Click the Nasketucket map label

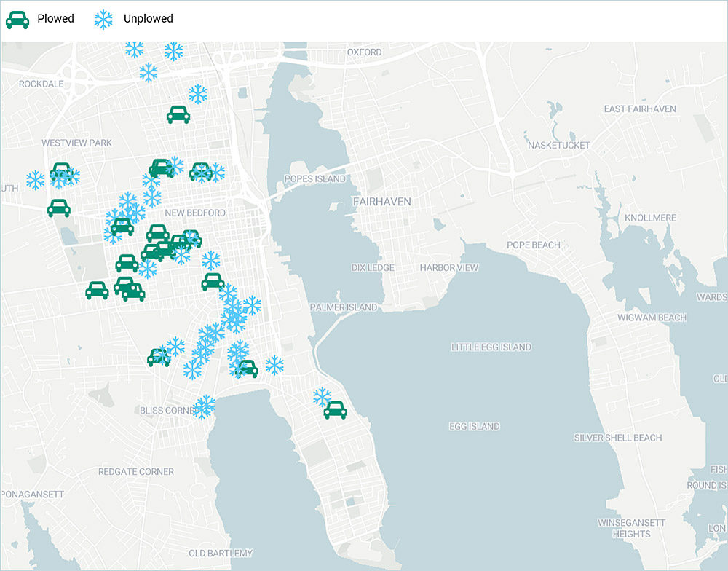point(558,146)
